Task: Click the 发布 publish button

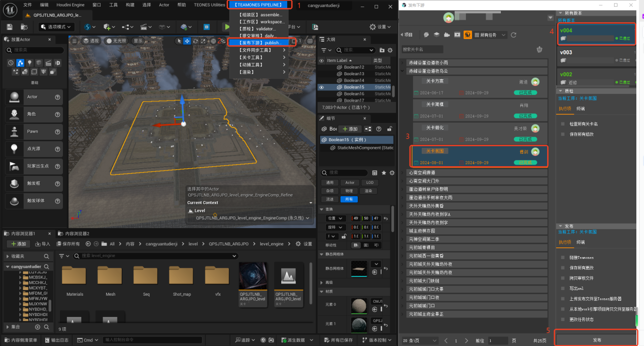Action: coord(596,339)
